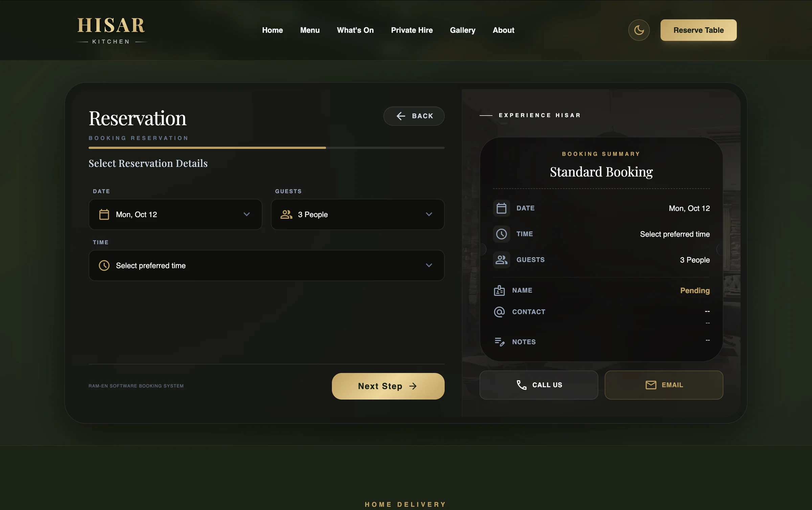Click the Mon, Oct 12 summary value
The image size is (812, 510).
coord(689,208)
